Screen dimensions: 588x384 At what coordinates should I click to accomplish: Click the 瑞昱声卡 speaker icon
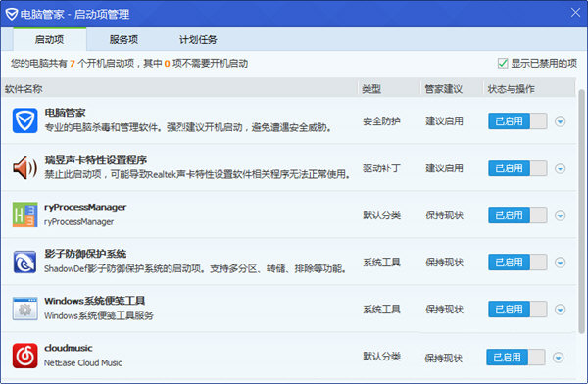(24, 168)
